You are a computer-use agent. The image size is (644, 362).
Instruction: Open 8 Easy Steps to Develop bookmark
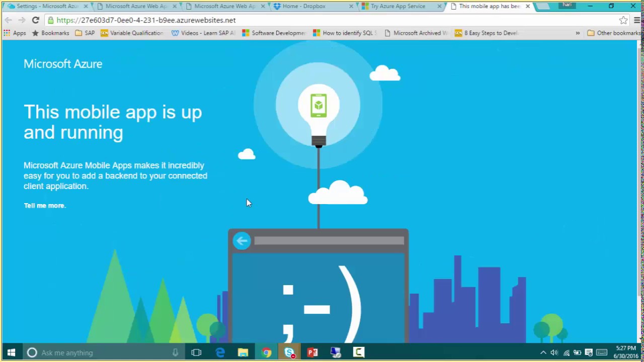tap(486, 33)
